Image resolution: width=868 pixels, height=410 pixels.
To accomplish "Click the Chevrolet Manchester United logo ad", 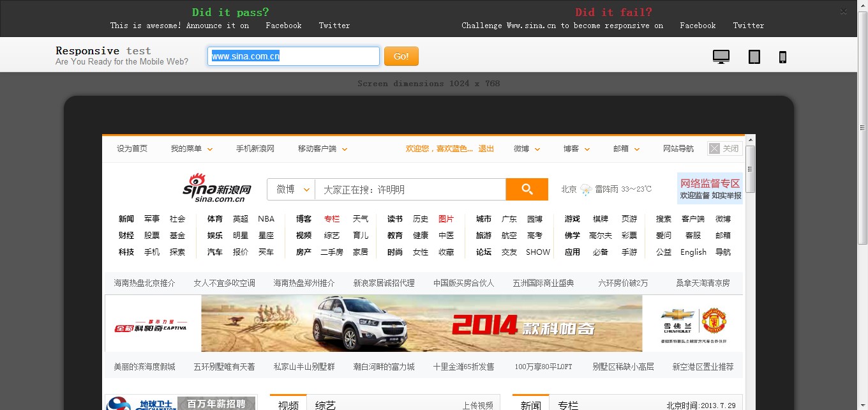I will (x=694, y=325).
